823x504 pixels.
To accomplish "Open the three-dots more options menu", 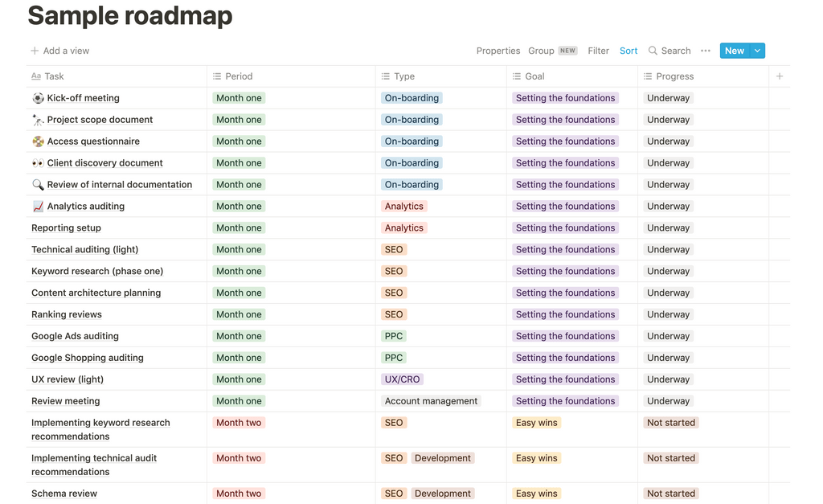I will (706, 51).
